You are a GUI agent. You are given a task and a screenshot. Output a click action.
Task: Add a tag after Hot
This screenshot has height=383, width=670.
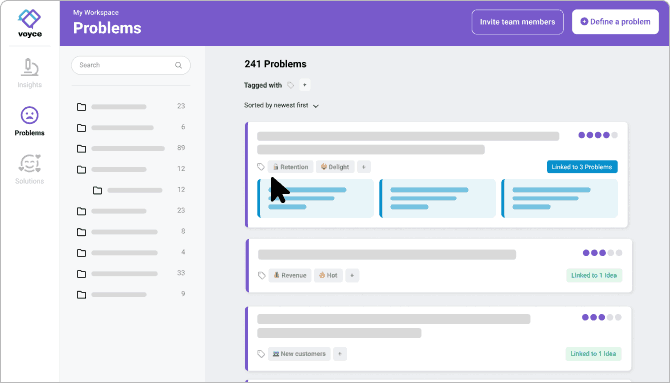pos(352,275)
